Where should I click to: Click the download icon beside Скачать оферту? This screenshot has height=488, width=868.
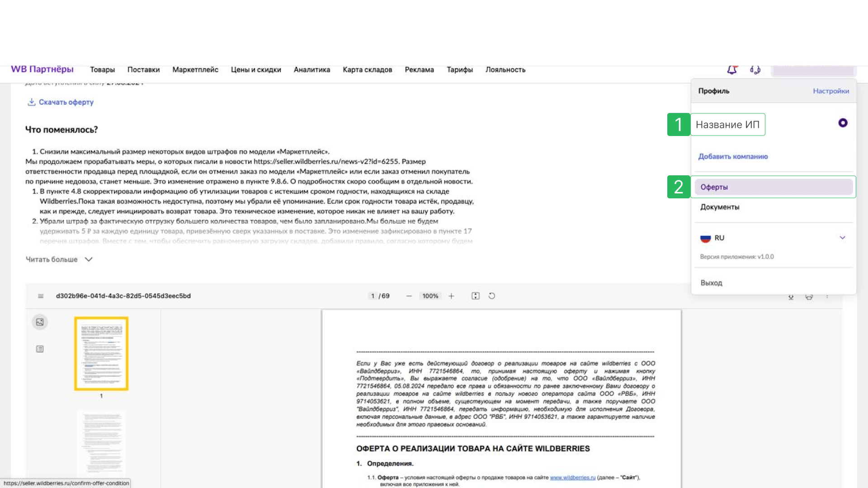pos(31,102)
